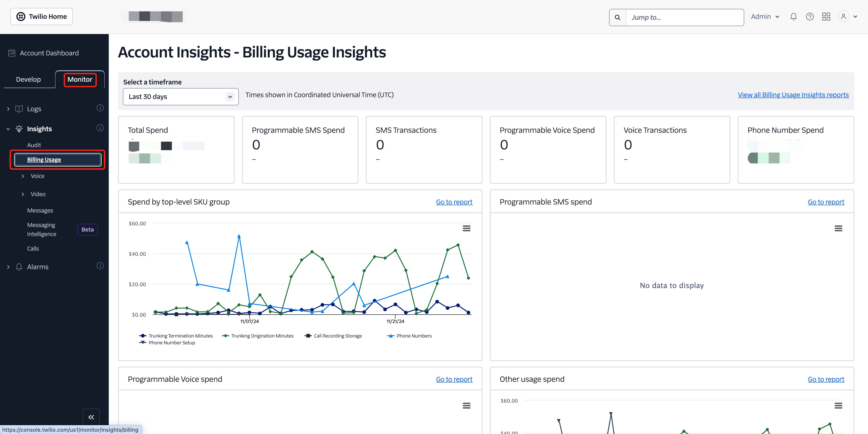Image resolution: width=868 pixels, height=434 pixels.
Task: Toggle Phone Number Setup legend series
Action: [x=167, y=343]
